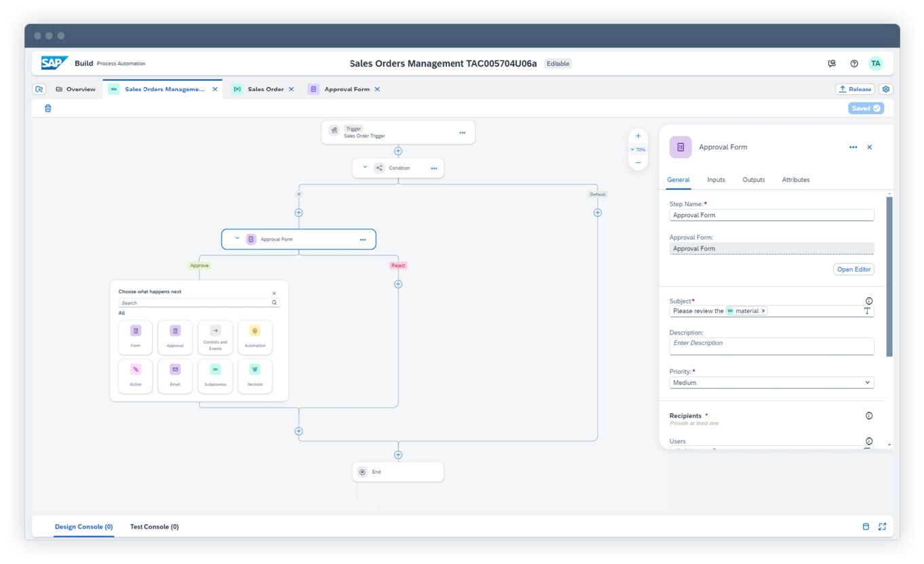This screenshot has width=924, height=564.
Task: Click the trash delete icon
Action: [48, 108]
